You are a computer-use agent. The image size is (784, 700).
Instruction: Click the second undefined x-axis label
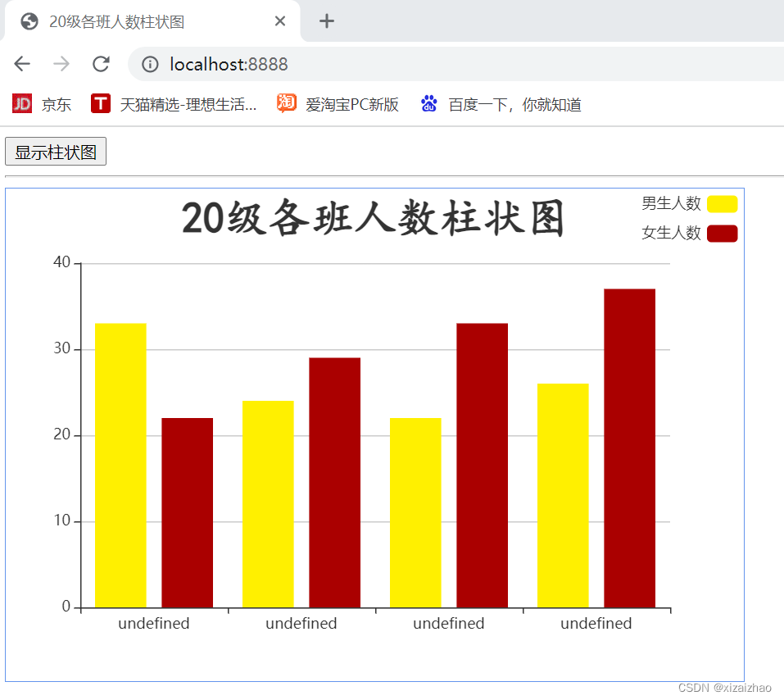(301, 624)
